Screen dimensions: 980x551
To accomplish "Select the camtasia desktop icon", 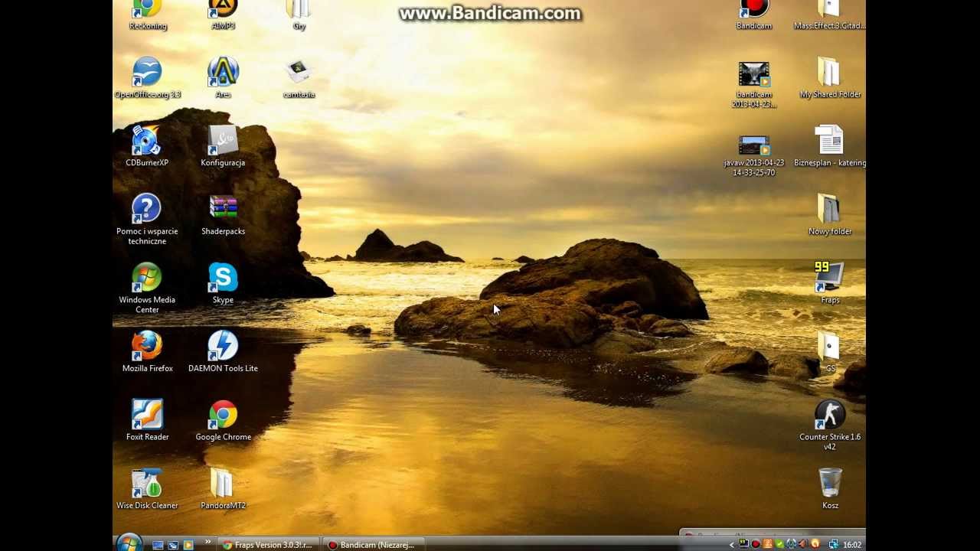I will pos(299,78).
